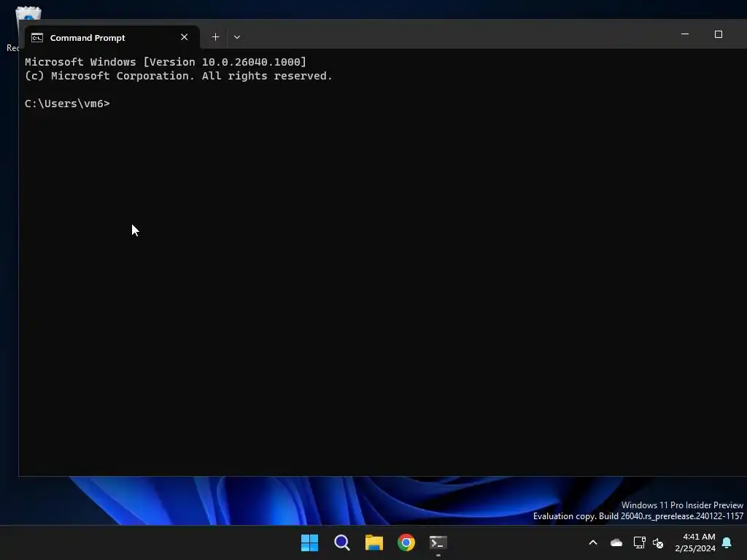
Task: Click the muted volume tray icon
Action: click(x=659, y=542)
